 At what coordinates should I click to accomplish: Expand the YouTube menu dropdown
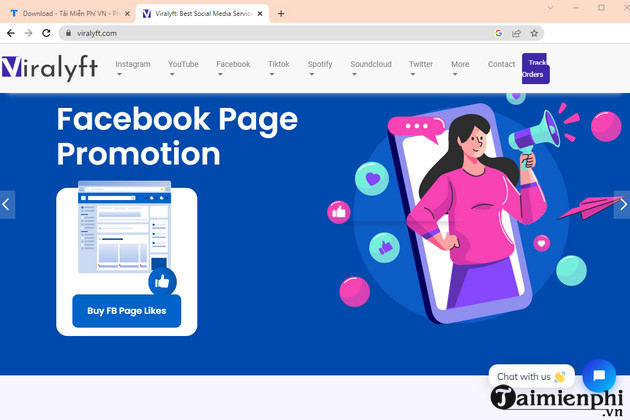click(183, 68)
